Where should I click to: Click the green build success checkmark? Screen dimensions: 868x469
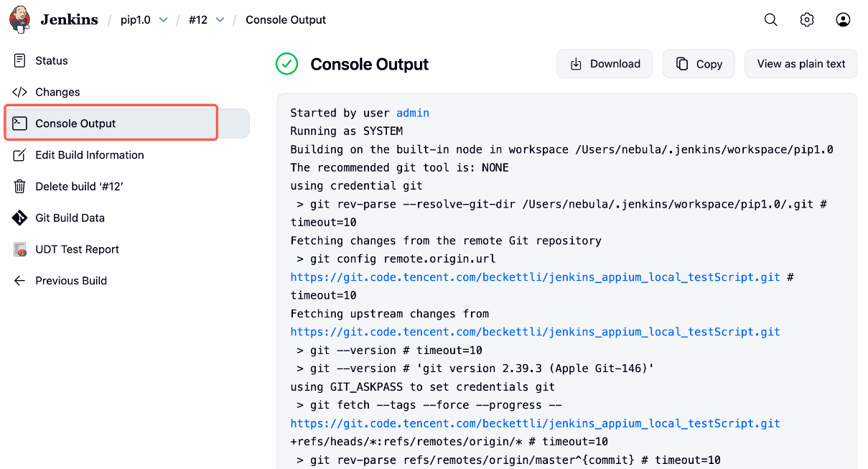point(287,64)
